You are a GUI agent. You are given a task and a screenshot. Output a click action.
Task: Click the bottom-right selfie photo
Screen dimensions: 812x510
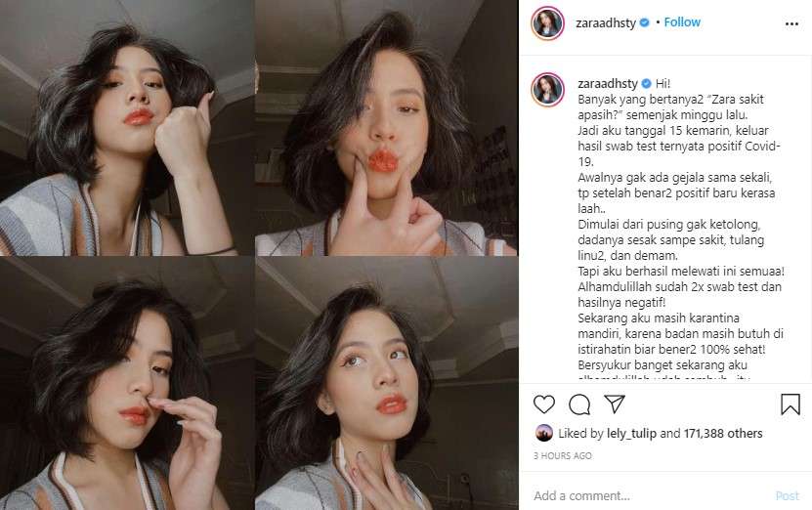[386, 384]
